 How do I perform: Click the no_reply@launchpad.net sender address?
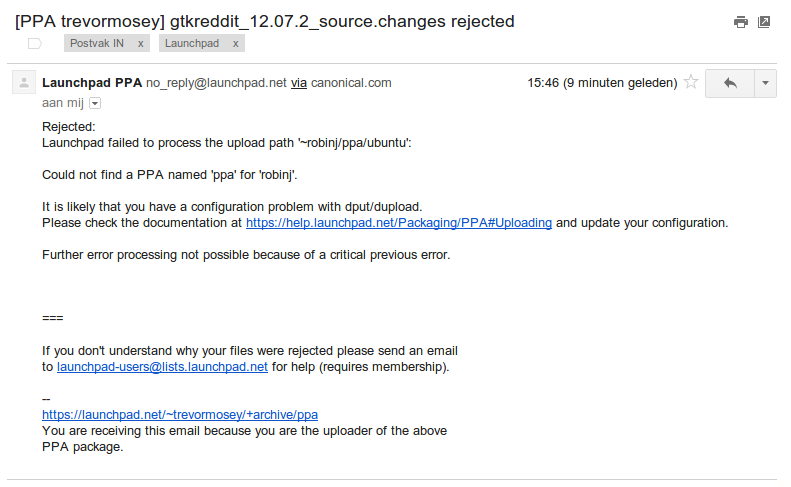[216, 83]
